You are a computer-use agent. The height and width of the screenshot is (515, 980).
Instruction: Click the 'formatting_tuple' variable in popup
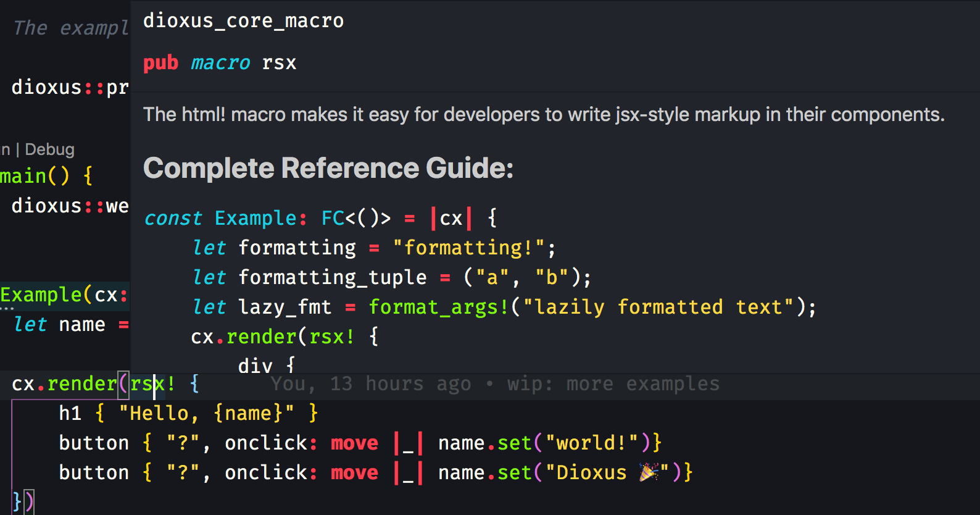click(x=333, y=277)
